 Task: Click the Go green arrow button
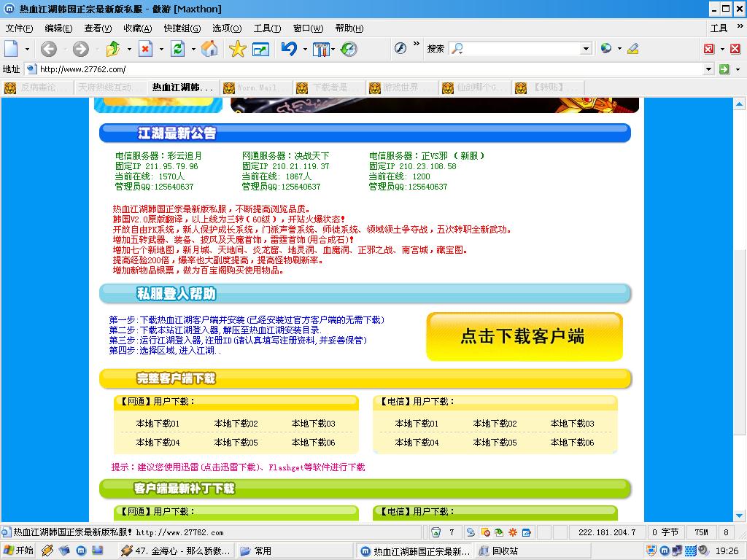coord(724,69)
